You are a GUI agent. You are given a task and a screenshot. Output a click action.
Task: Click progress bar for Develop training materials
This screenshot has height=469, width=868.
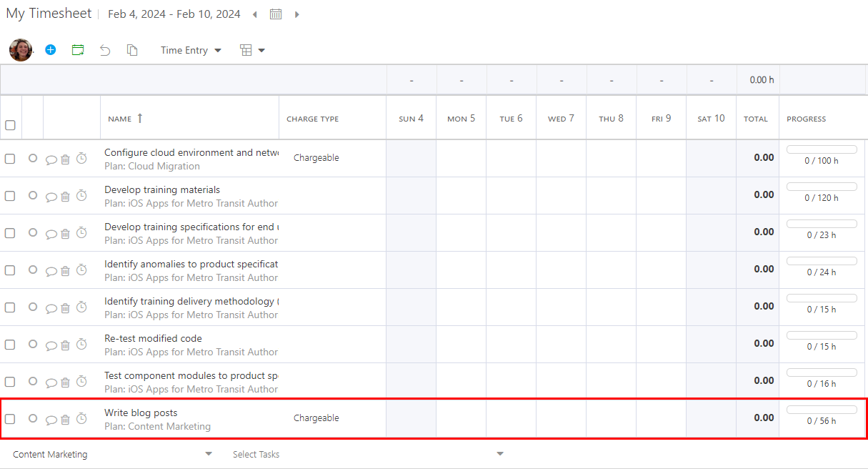[822, 187]
